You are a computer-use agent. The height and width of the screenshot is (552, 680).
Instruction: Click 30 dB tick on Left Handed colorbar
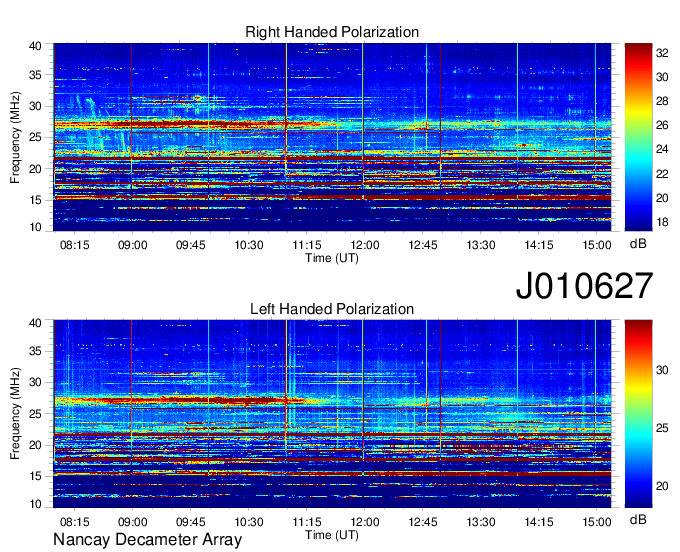point(662,370)
